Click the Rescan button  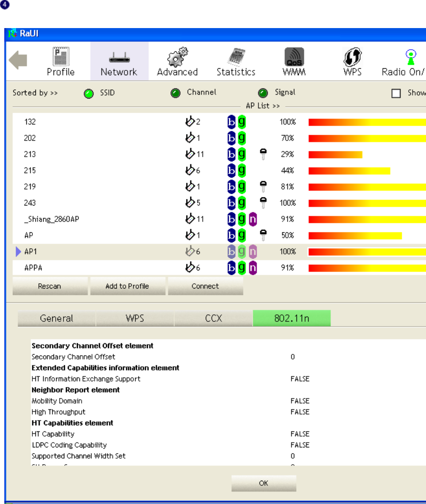point(50,286)
